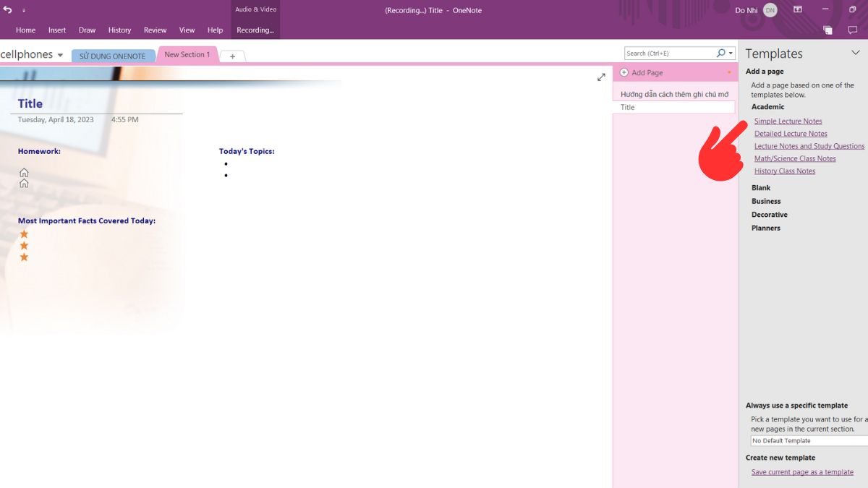Restore down the OneNote window
The width and height of the screenshot is (868, 488).
pos(853,10)
